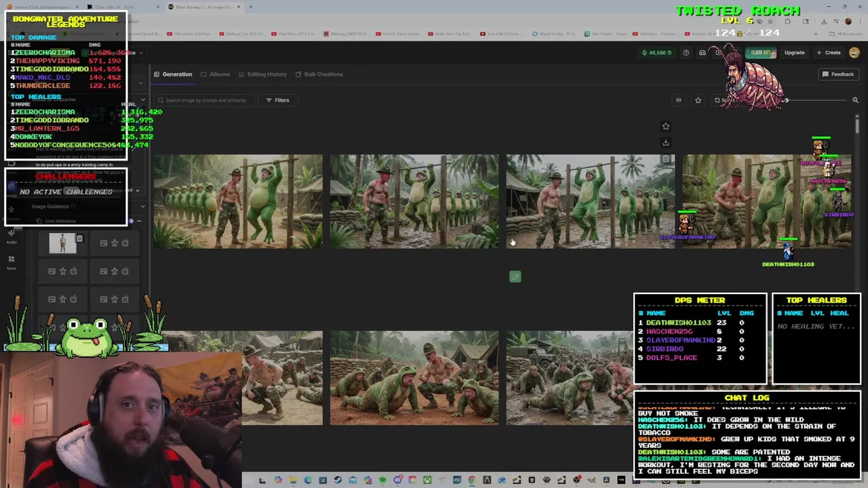This screenshot has width=868, height=488.
Task: Open the help question mark icon
Action: [686, 52]
